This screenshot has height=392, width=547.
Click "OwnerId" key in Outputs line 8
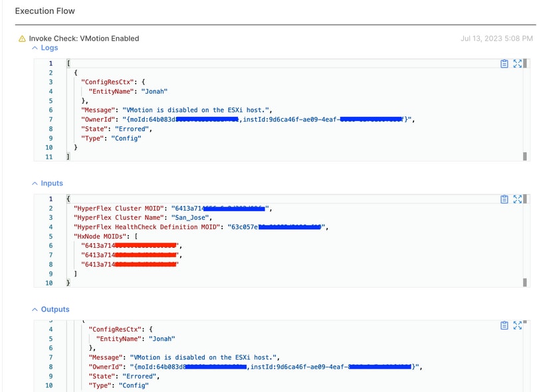tap(106, 367)
